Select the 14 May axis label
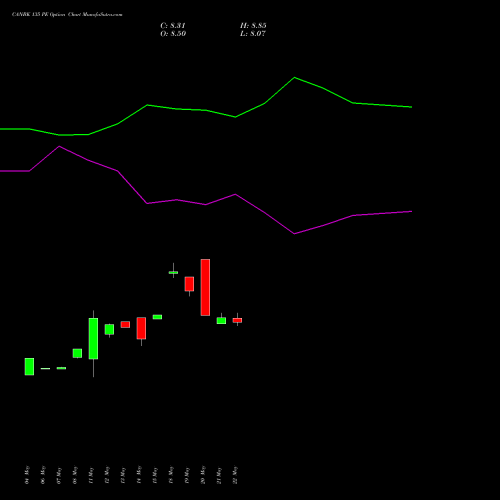 139,475
